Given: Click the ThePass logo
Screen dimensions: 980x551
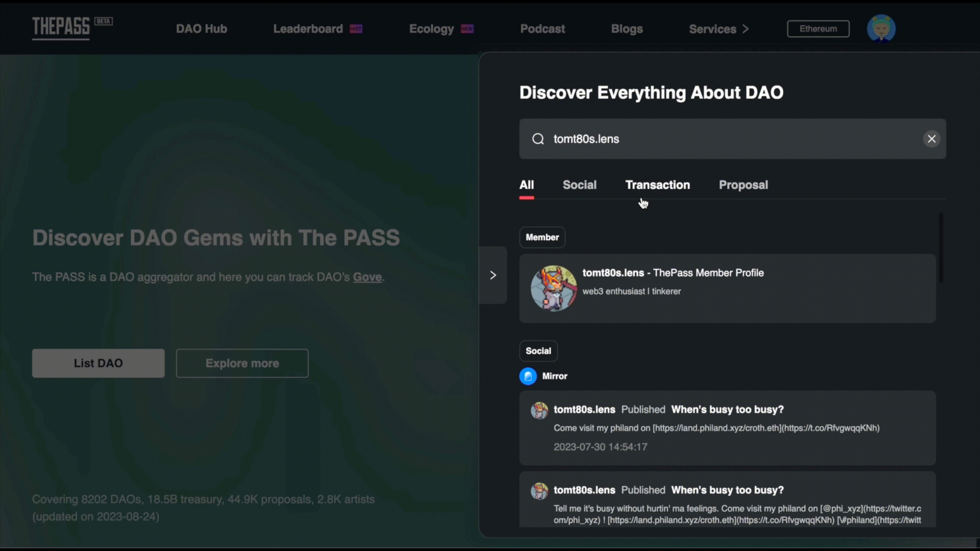Looking at the screenshot, I should click(x=61, y=27).
